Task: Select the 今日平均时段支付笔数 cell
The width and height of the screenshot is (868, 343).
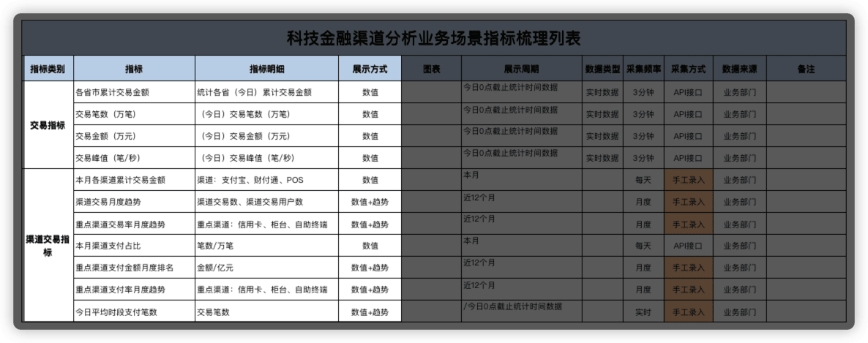Action: (134, 312)
